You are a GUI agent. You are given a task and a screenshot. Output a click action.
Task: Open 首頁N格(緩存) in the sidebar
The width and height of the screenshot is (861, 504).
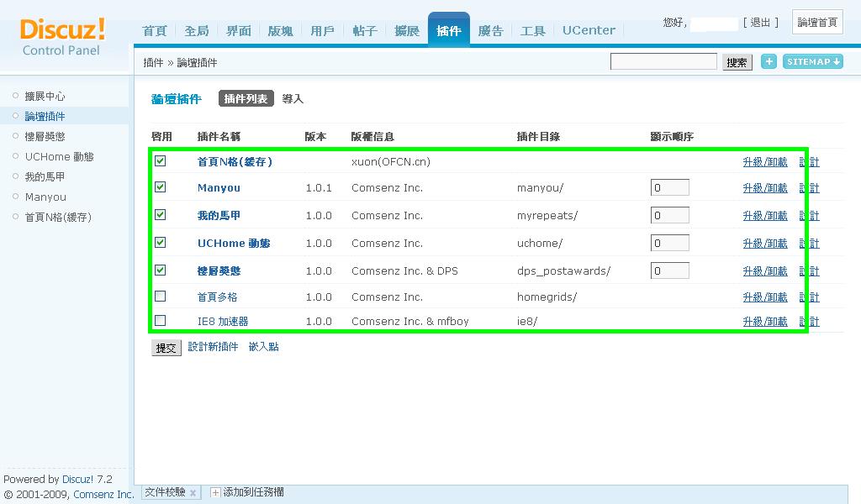[58, 218]
